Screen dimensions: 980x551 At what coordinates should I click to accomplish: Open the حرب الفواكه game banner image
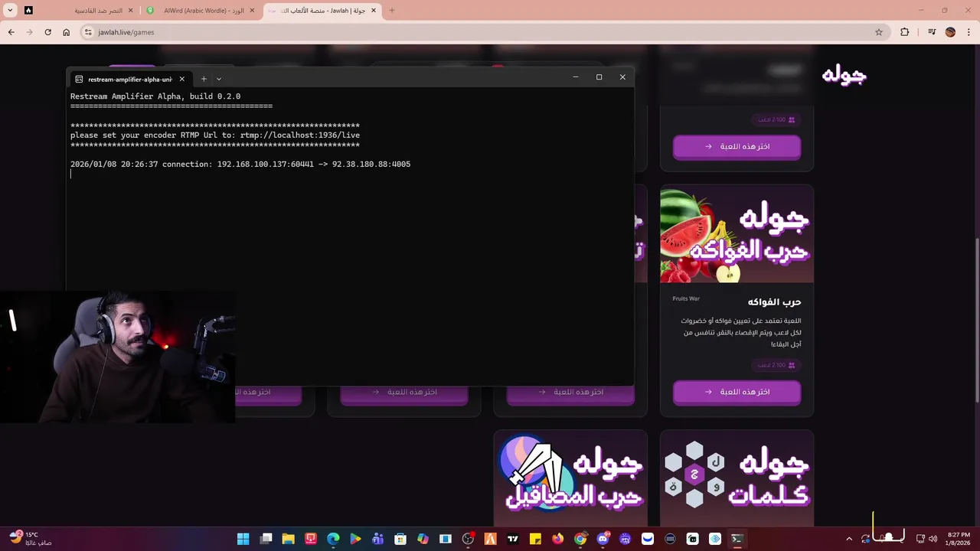click(x=737, y=234)
